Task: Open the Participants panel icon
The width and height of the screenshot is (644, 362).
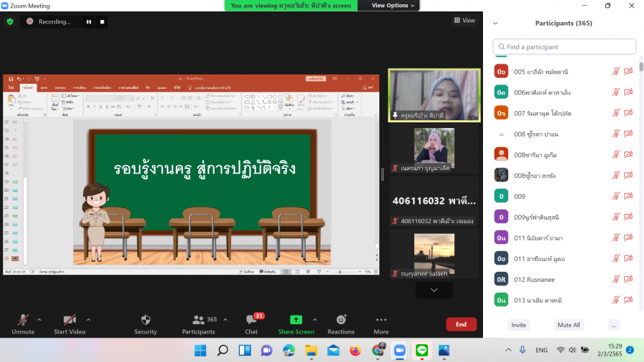Action: pyautogui.click(x=198, y=320)
